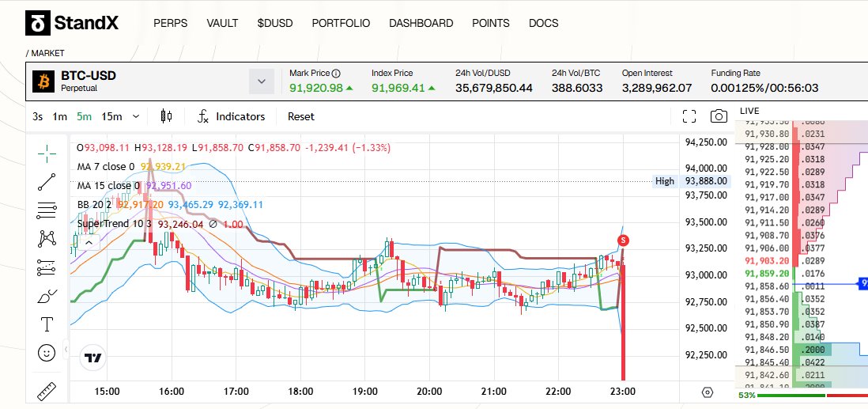Click the StandX logo

tap(72, 23)
